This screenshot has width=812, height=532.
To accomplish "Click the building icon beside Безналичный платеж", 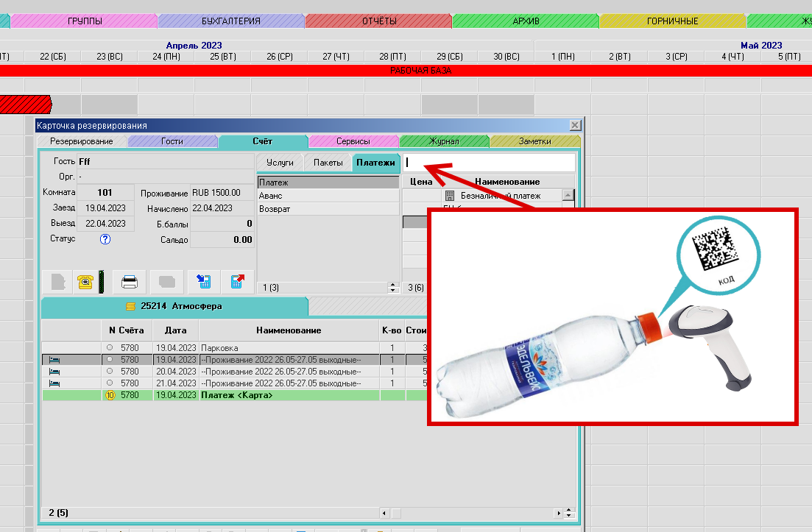I will tap(451, 196).
